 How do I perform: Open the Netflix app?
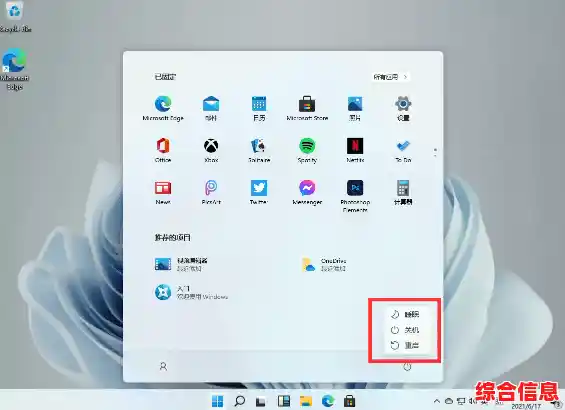tap(355, 150)
